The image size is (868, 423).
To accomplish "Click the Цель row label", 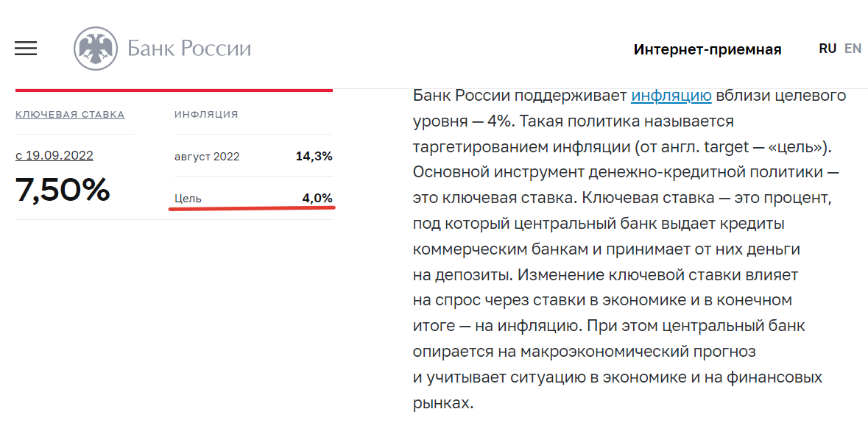I will pos(188,199).
